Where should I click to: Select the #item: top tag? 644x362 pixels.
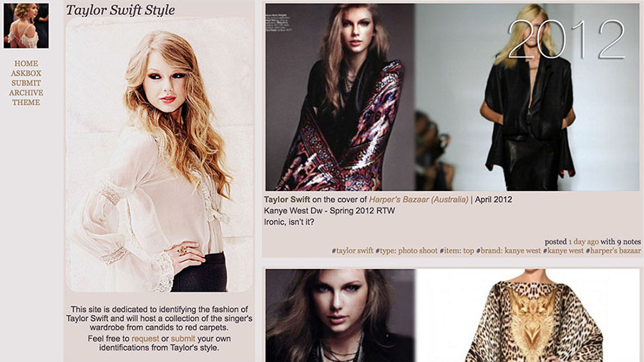click(x=457, y=250)
